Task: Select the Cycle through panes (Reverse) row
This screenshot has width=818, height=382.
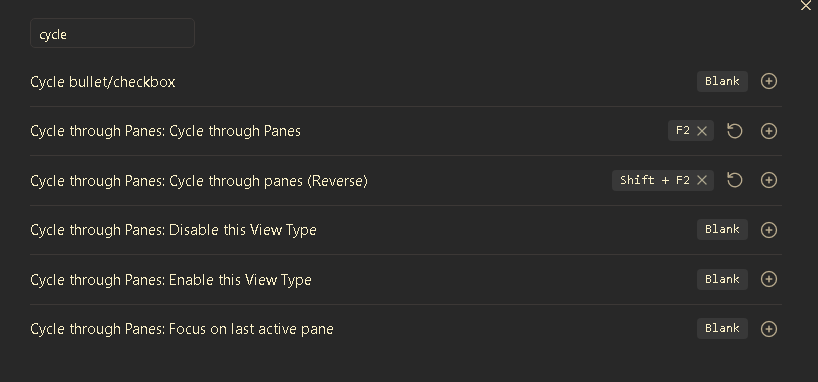Action: (406, 181)
